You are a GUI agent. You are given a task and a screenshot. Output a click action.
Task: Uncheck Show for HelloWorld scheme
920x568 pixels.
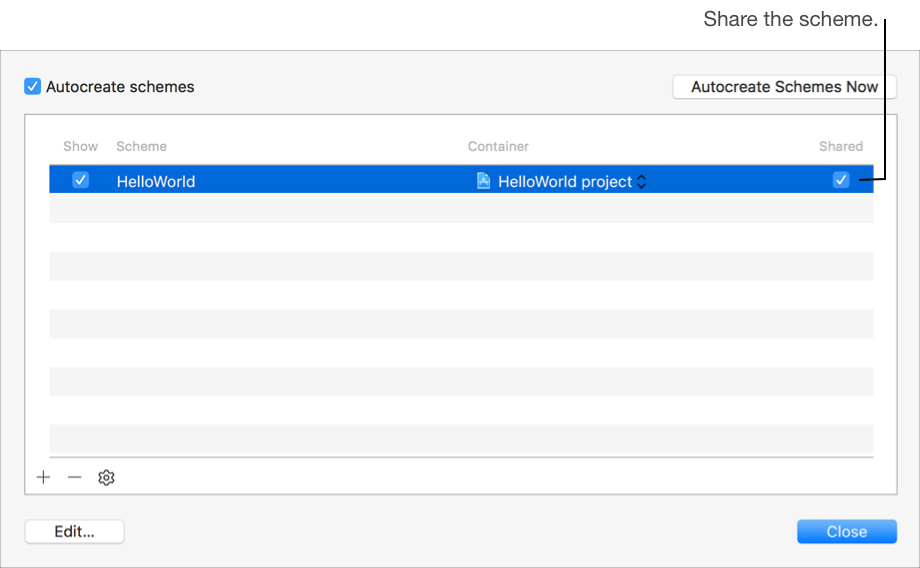81,181
